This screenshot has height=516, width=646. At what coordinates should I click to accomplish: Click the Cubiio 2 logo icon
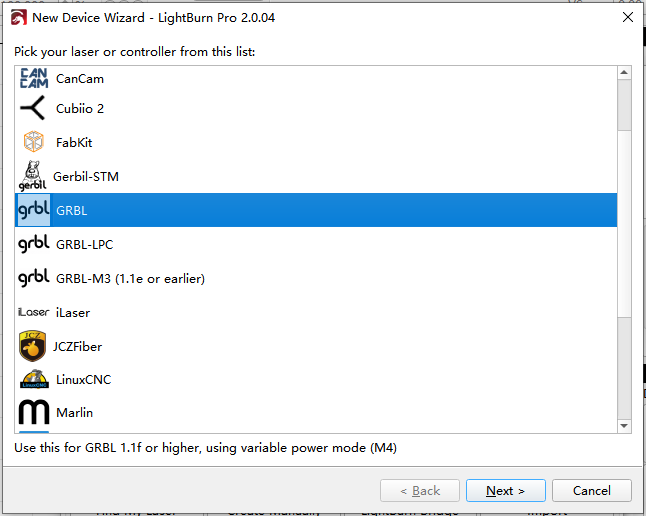pos(32,108)
